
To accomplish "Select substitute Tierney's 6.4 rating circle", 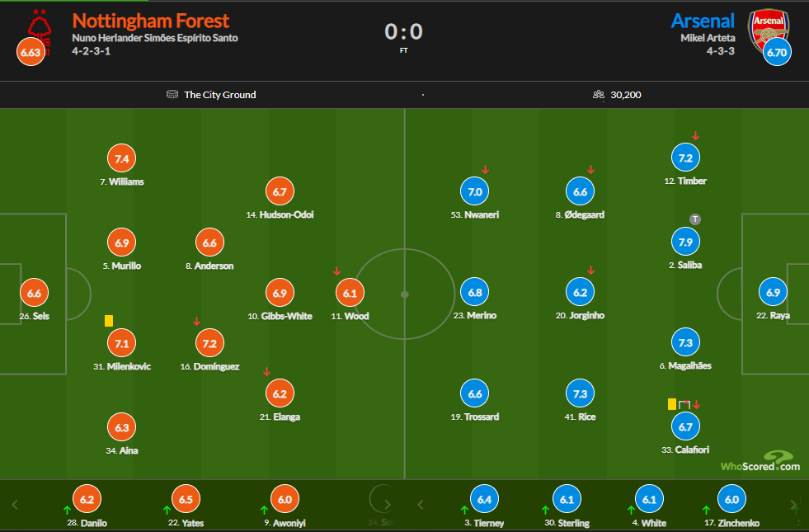I will (x=483, y=499).
